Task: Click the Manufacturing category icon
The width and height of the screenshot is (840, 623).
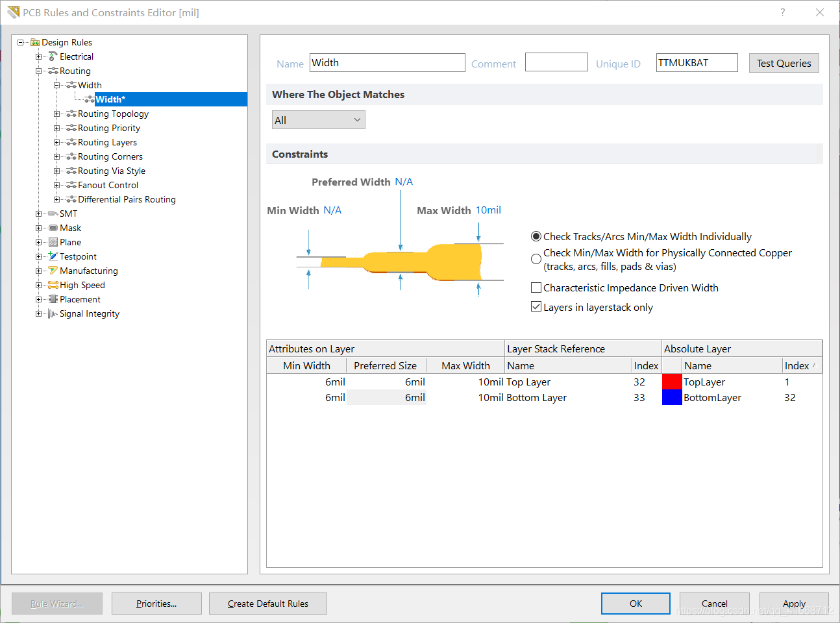Action: pos(53,271)
